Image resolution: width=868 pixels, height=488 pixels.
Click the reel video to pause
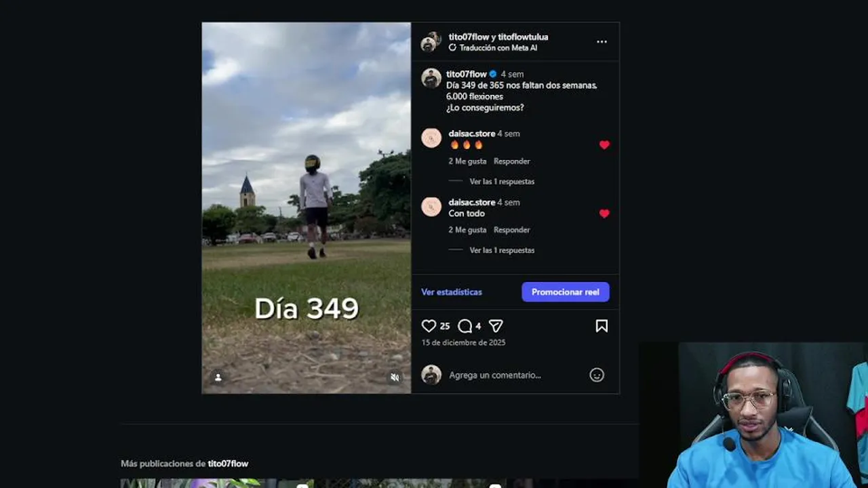pyautogui.click(x=307, y=208)
